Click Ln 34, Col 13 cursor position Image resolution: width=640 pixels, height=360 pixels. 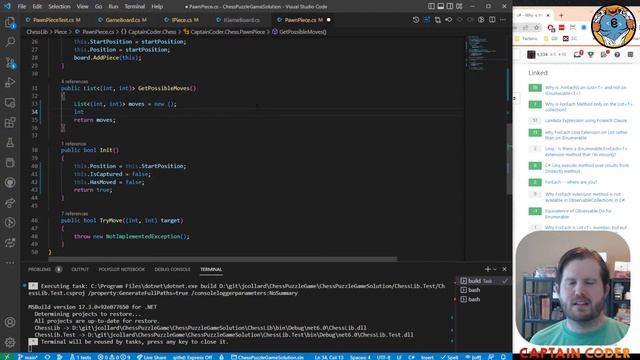tap(329, 357)
